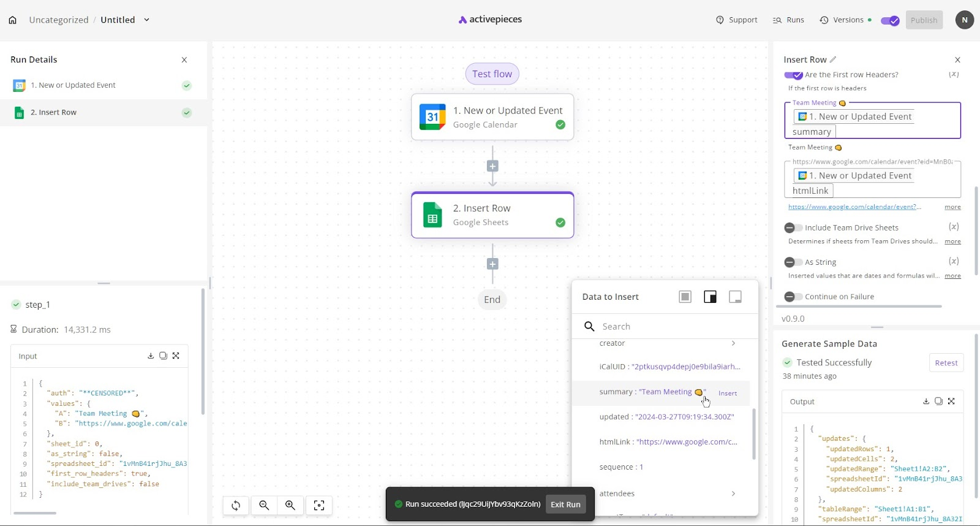
Task: Click the Uncategorized folder breadcrumb
Action: pyautogui.click(x=59, y=20)
